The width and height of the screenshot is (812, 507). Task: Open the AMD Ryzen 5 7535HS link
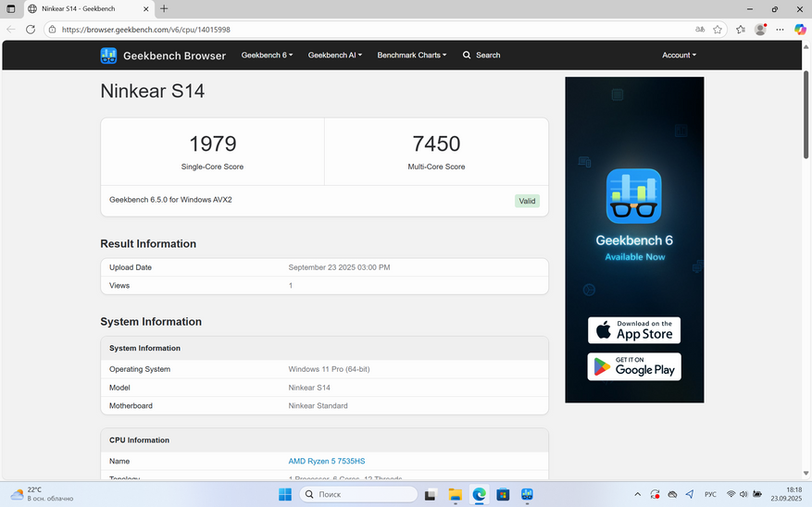coord(327,461)
